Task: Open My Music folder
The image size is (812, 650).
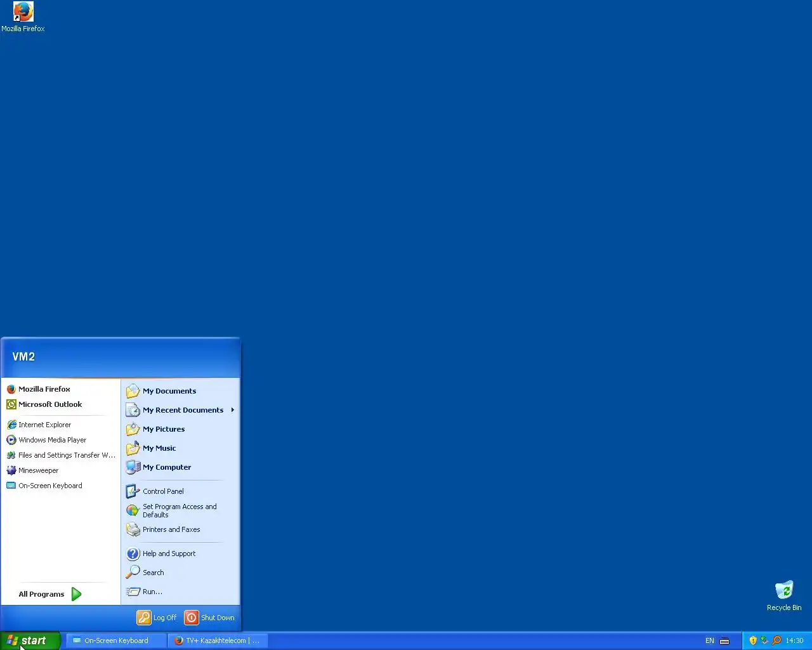Action: click(180, 448)
